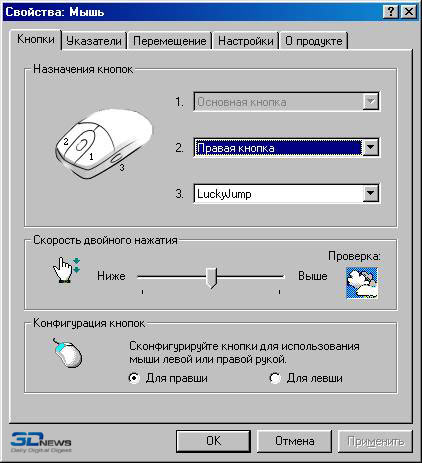422x463 pixels.
Task: Click the Проверка: label
Action: [354, 256]
